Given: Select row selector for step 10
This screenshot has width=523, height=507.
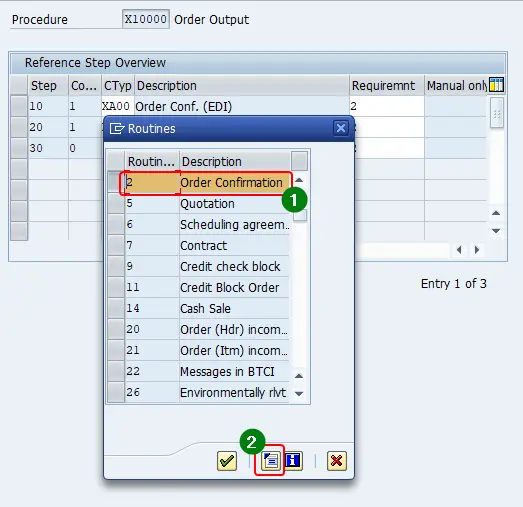Looking at the screenshot, I should point(19,106).
